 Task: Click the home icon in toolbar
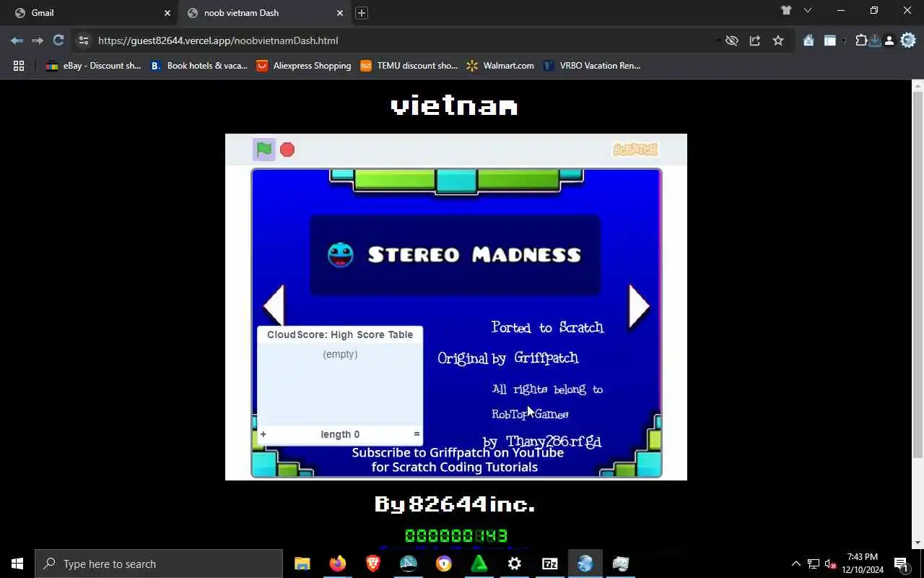(x=808, y=40)
